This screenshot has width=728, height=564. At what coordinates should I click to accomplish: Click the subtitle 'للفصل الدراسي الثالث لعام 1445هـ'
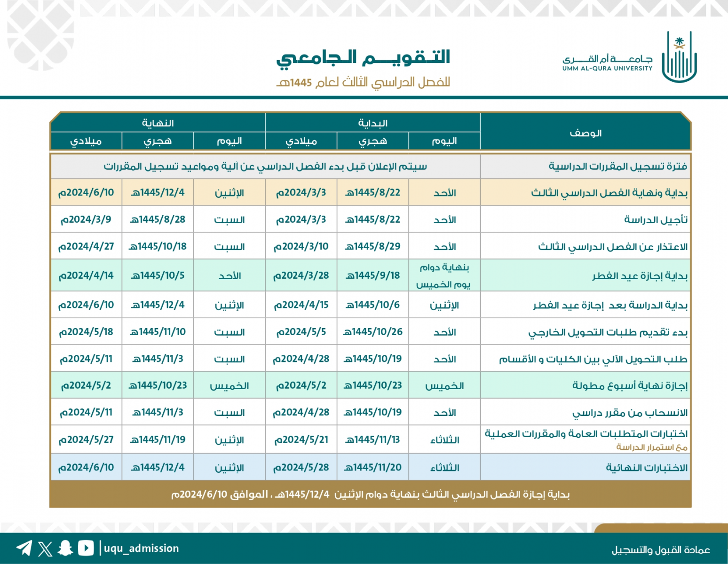[363, 82]
